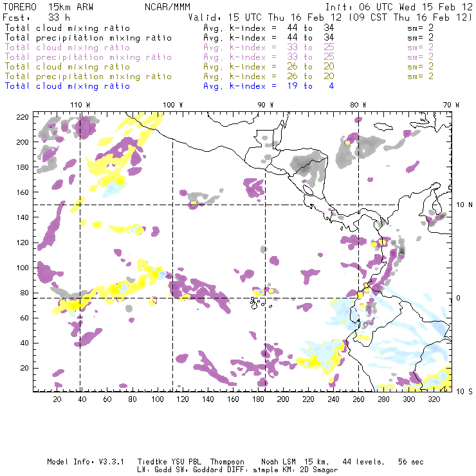Click the "90 W" longitude label
Screen dimensions: 476x476
(x=266, y=105)
